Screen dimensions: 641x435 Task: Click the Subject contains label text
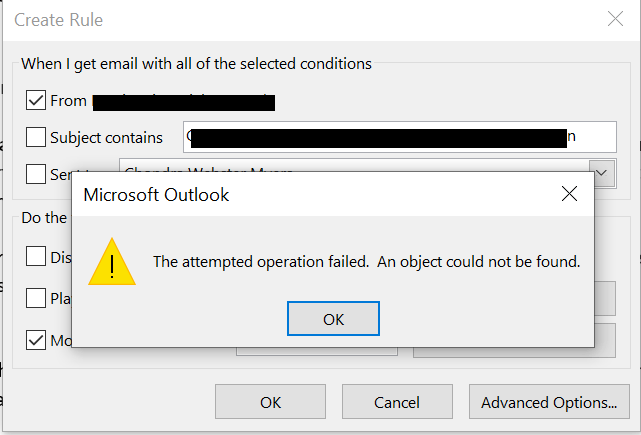coord(106,138)
